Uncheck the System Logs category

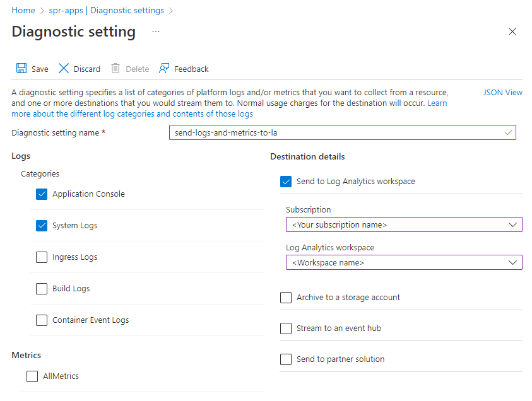click(x=42, y=226)
